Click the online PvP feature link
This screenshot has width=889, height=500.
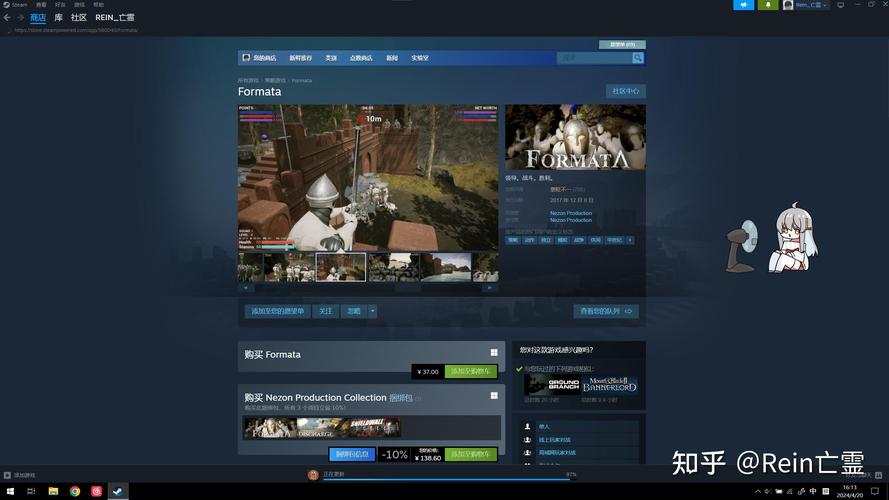point(554,440)
